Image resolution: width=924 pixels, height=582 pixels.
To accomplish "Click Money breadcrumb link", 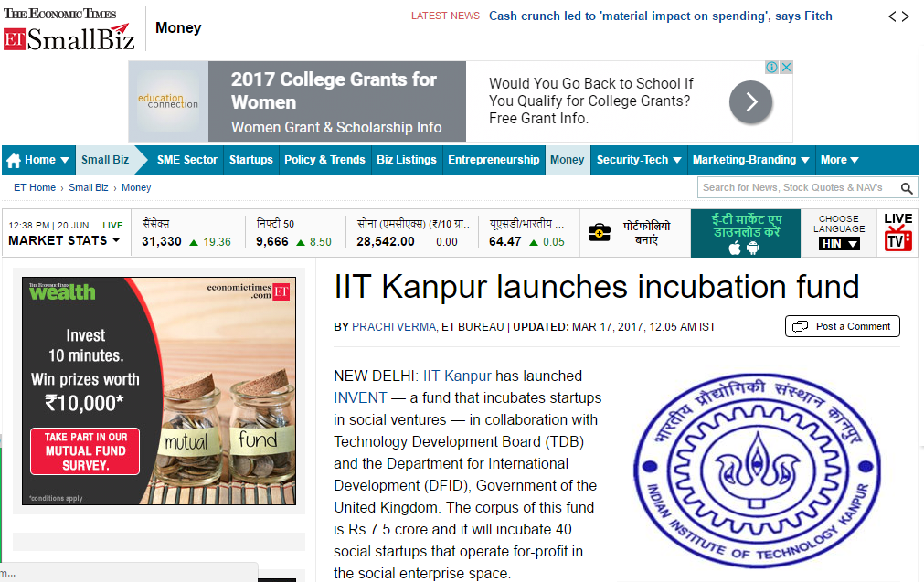I will (x=136, y=187).
